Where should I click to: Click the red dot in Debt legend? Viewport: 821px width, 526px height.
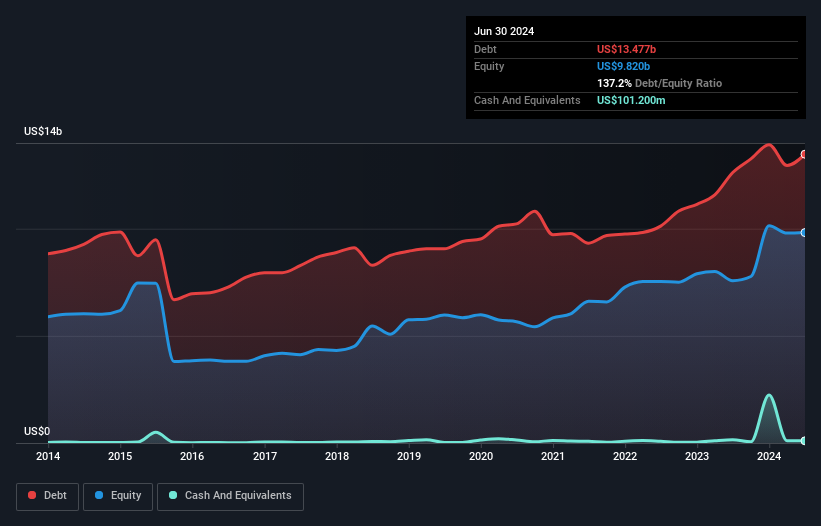(x=32, y=495)
